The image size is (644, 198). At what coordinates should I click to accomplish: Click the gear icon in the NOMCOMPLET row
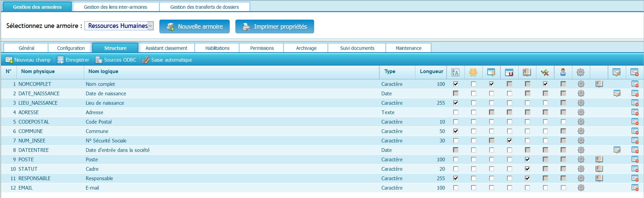581,84
